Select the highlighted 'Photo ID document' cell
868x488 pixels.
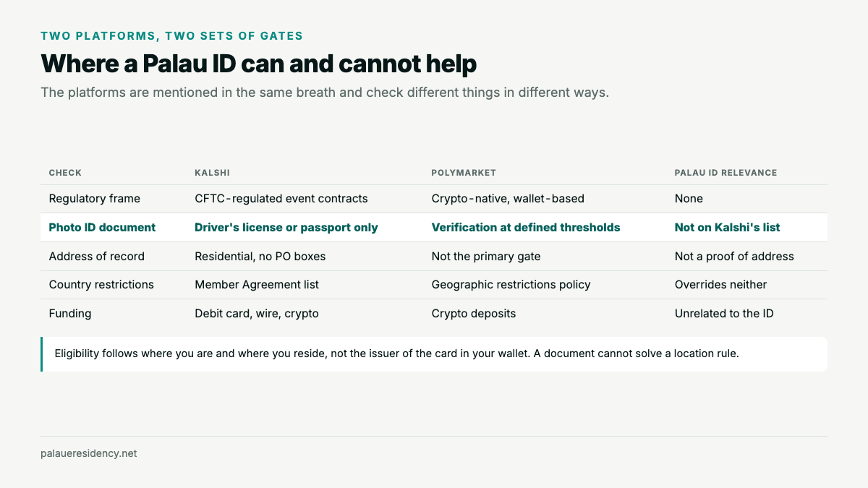click(102, 227)
